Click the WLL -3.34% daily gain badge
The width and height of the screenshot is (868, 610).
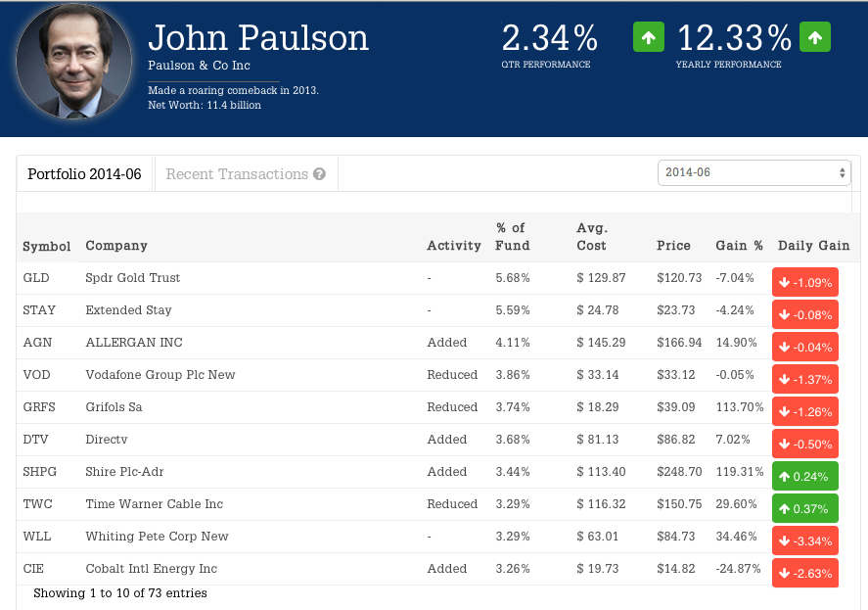pos(804,541)
